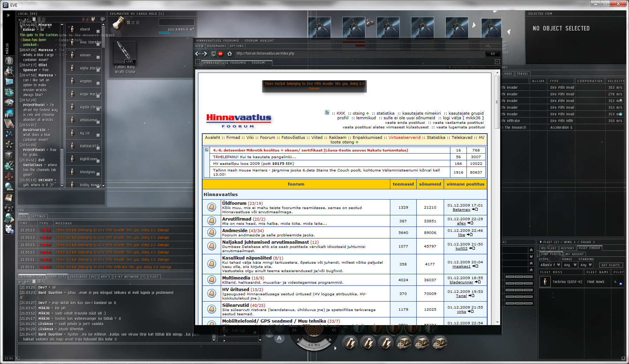Screen dimensions: 629x364
Task: Click the Üldfoorum forum row icon
Action: (x=212, y=207)
